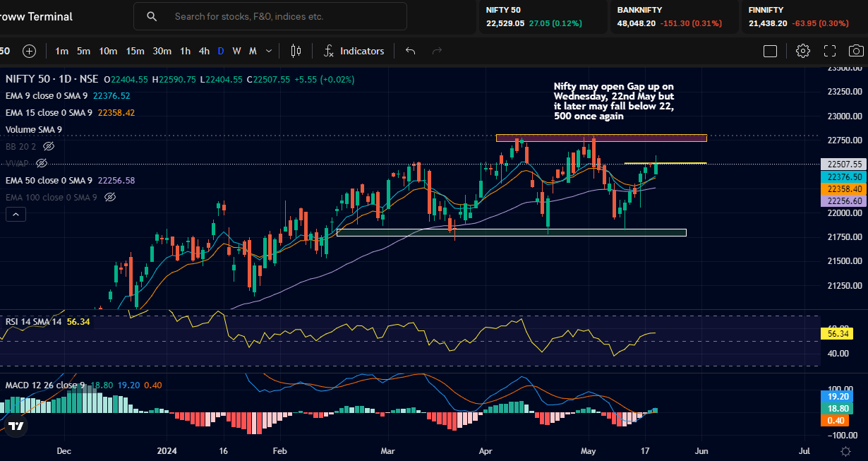The width and height of the screenshot is (868, 461).
Task: Select the monthly M timeframe
Action: tap(253, 51)
